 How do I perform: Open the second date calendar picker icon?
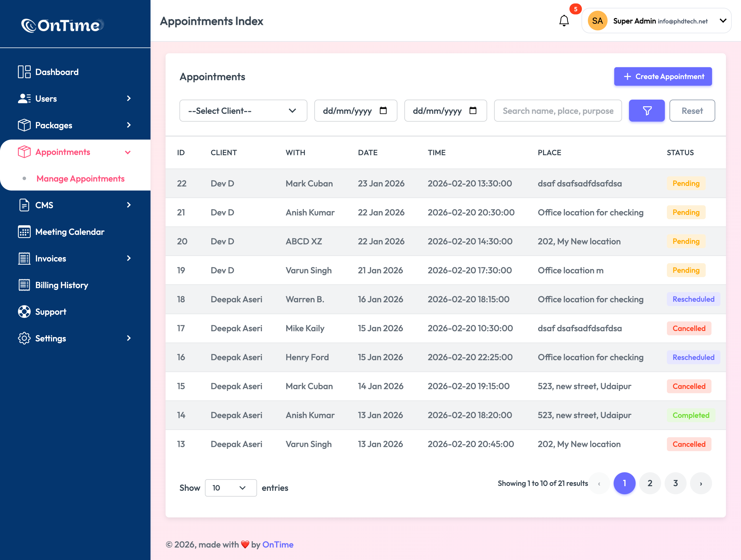[x=473, y=111]
